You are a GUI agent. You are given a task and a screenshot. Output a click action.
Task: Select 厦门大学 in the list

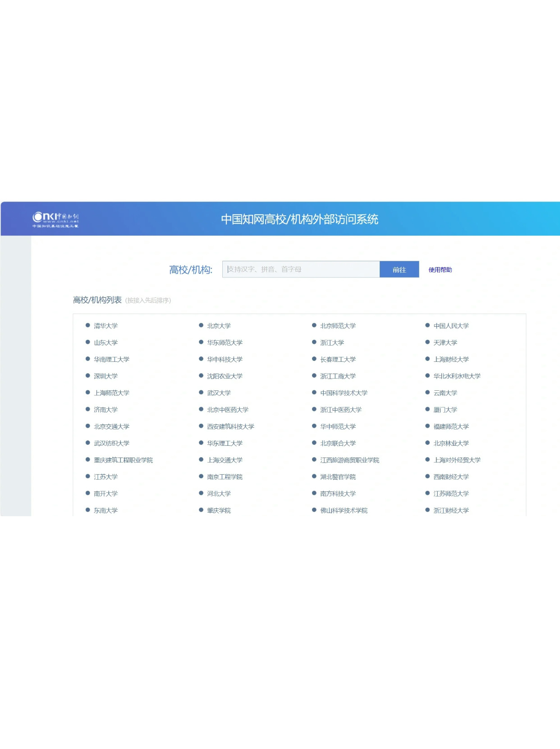coord(445,410)
